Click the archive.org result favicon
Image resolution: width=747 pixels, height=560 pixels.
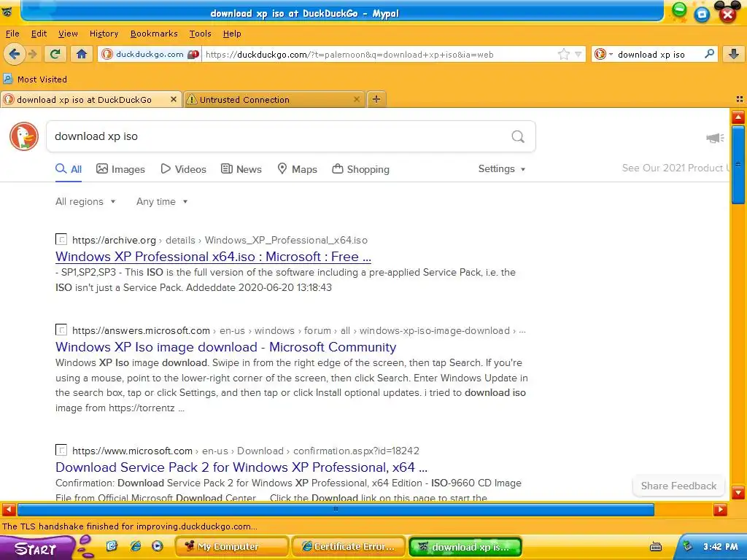point(61,239)
